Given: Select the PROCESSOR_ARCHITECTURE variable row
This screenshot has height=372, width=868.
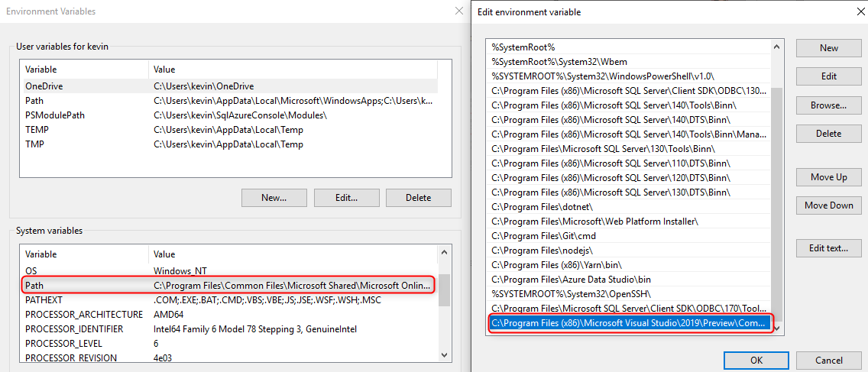Looking at the screenshot, I should click(x=228, y=315).
